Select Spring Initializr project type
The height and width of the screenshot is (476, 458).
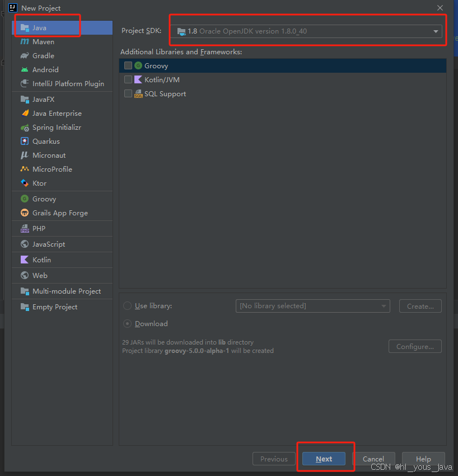[62, 128]
